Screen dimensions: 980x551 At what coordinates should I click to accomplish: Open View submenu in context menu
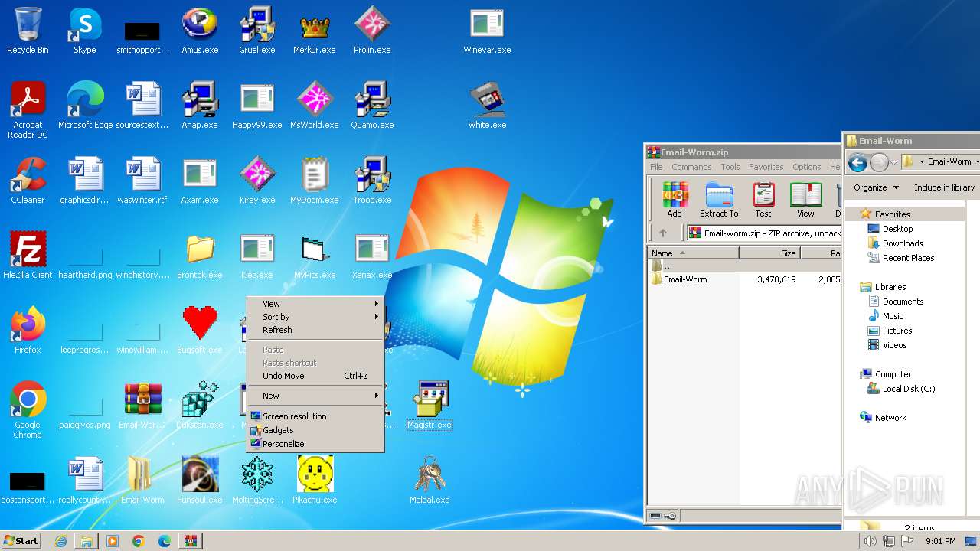tap(315, 304)
